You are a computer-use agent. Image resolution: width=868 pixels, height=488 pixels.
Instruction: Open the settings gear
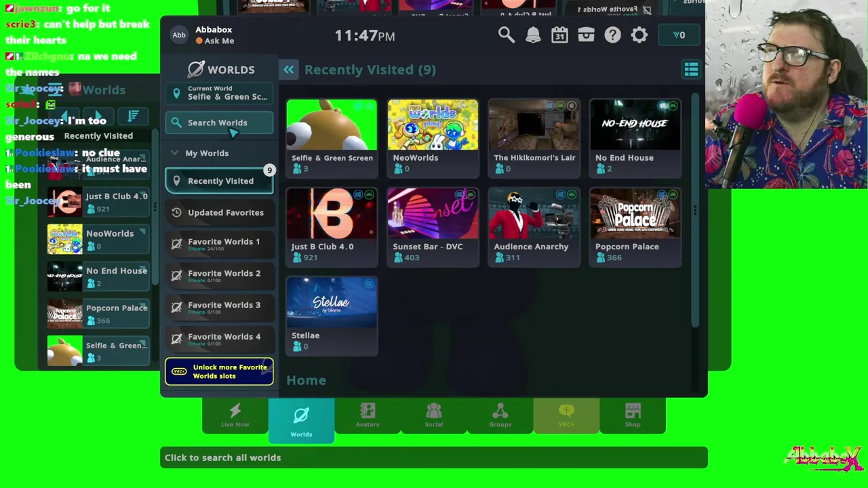coord(639,35)
